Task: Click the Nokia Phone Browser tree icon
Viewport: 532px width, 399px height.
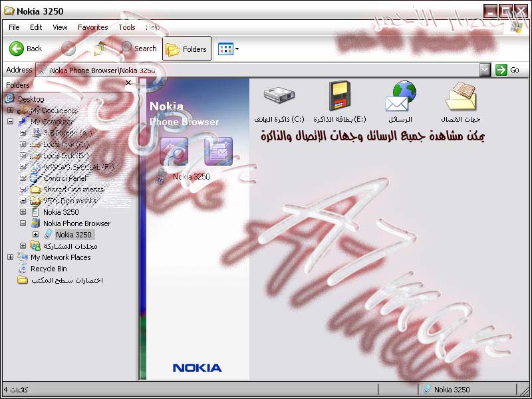Action: tap(35, 223)
